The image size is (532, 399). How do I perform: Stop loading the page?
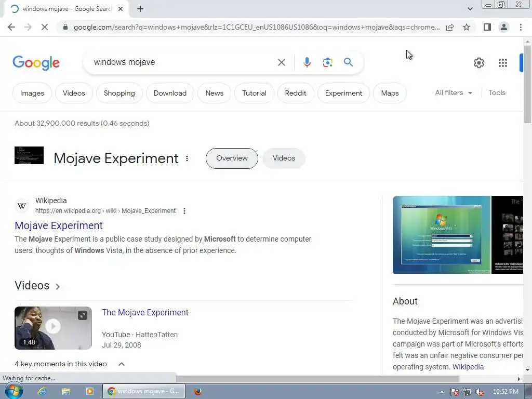click(45, 27)
